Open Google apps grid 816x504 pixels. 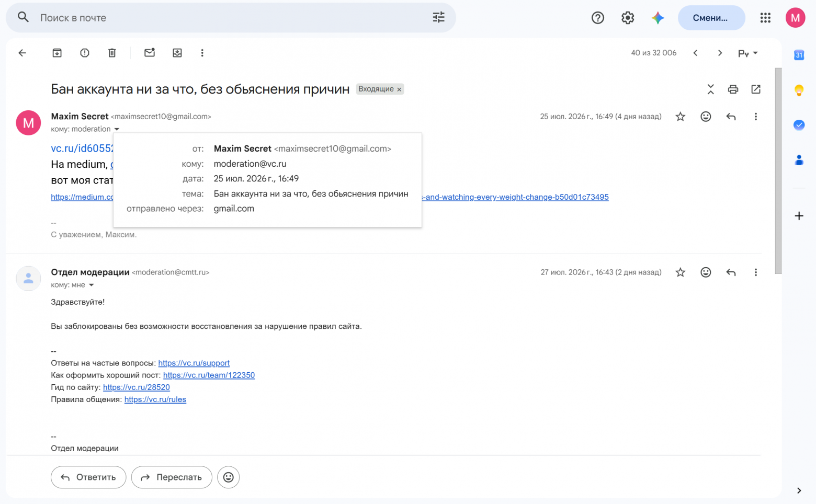tap(765, 18)
